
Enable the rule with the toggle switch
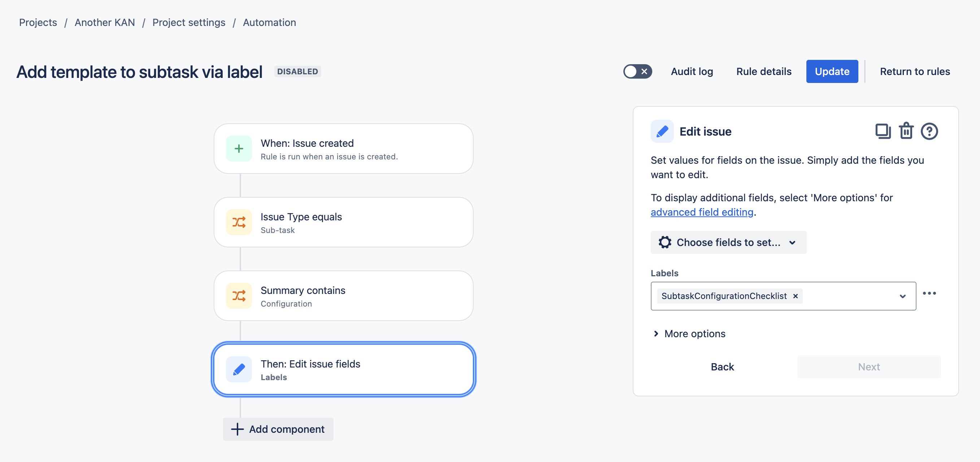tap(637, 71)
